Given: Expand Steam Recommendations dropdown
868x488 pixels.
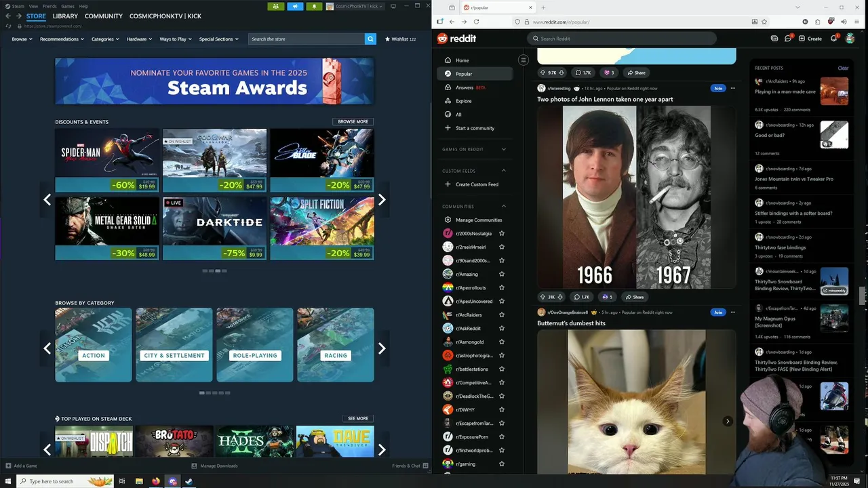Looking at the screenshot, I should click(x=62, y=39).
